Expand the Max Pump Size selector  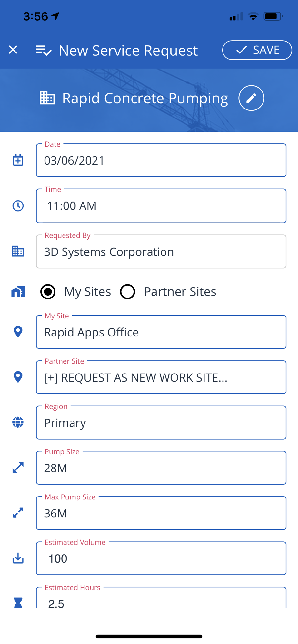point(161,513)
